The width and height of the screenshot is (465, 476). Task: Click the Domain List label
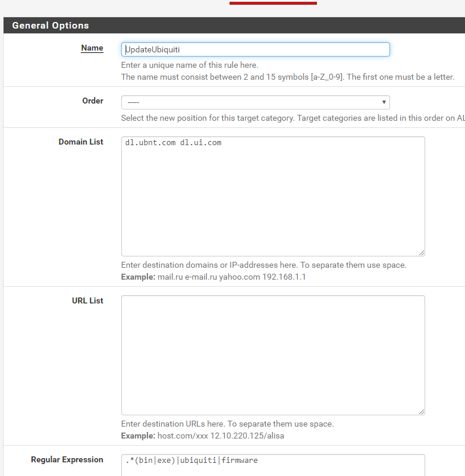(x=81, y=142)
